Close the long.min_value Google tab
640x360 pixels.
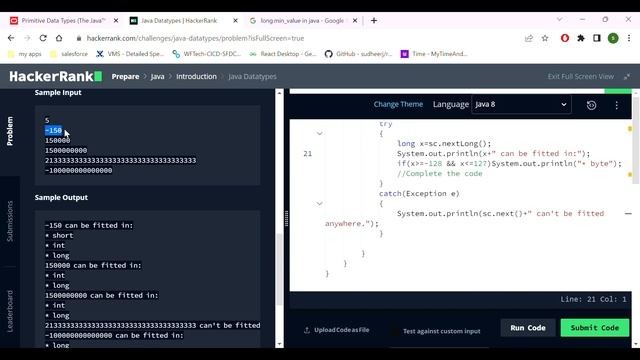coord(355,20)
